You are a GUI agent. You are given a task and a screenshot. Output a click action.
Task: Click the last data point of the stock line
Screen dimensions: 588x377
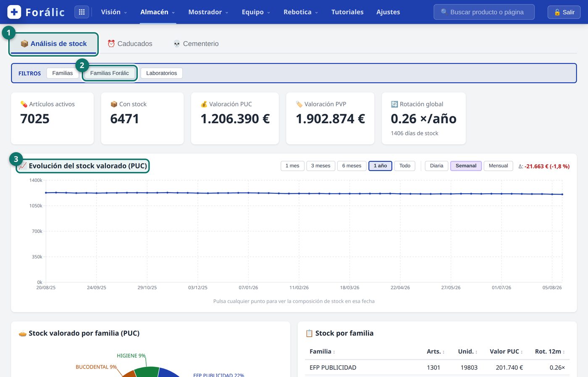tap(562, 194)
